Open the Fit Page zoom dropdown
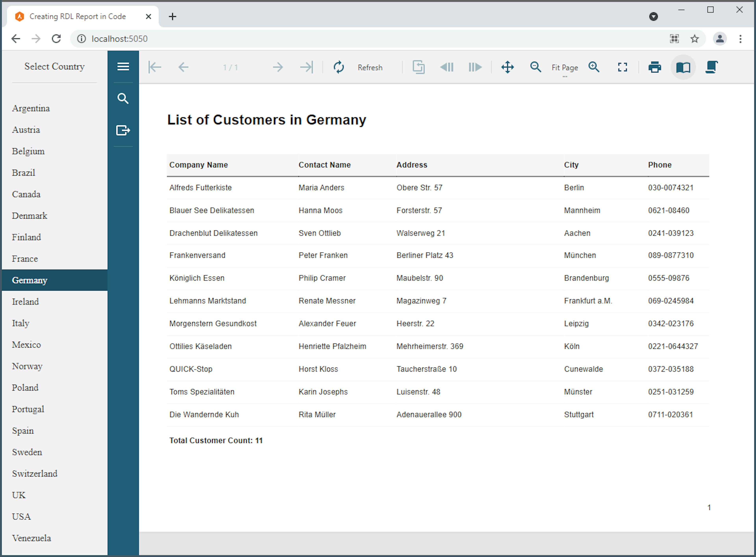Screen dimensions: 756x557 (x=565, y=68)
